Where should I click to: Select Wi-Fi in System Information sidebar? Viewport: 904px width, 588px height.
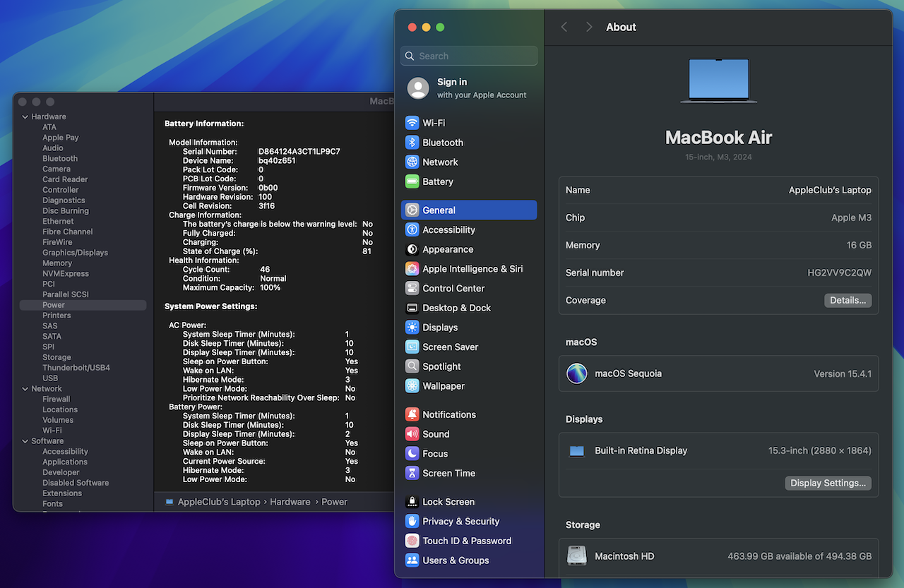tap(52, 431)
